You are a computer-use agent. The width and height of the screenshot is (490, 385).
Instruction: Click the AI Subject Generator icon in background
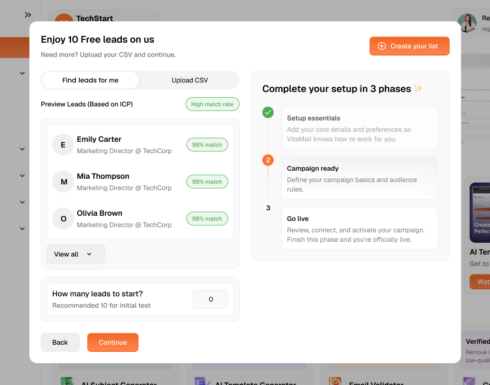click(67, 381)
